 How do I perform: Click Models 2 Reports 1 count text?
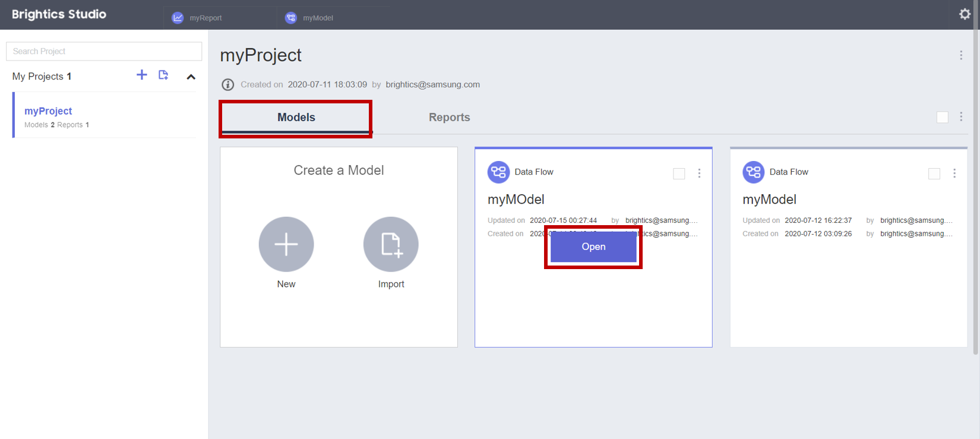(56, 125)
